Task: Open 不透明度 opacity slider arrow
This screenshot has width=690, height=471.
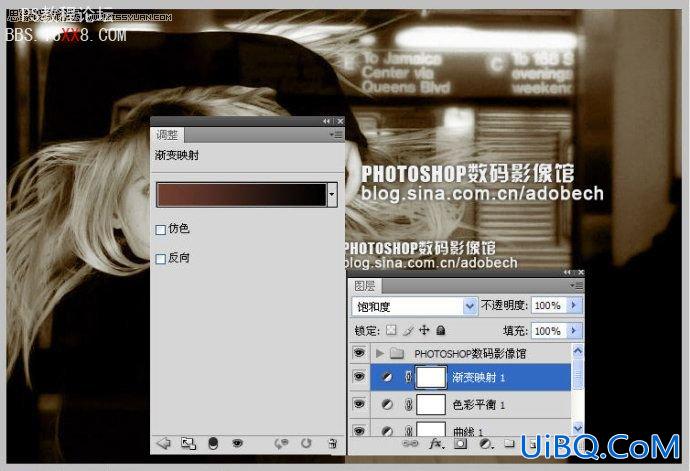Action: click(x=574, y=305)
